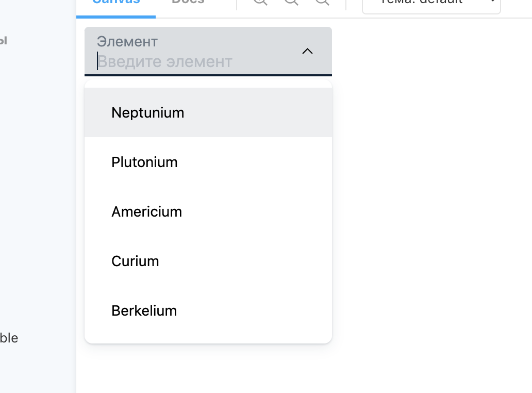The height and width of the screenshot is (393, 532).
Task: Click the zoom out magnifier icon
Action: pyautogui.click(x=291, y=2)
